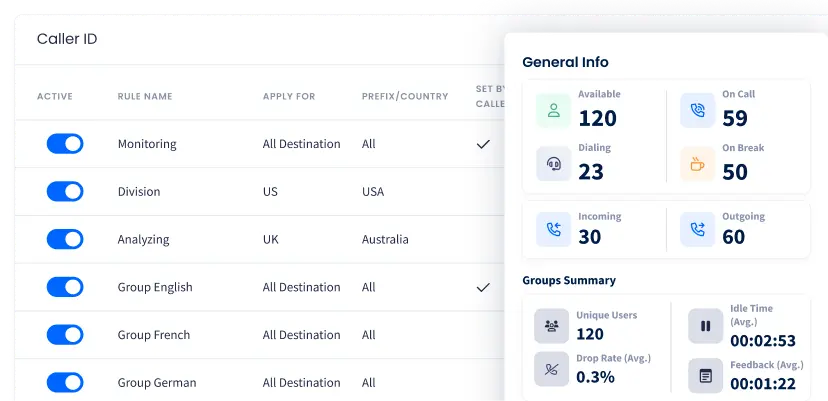The height and width of the screenshot is (401, 828).
Task: Toggle the Group German active switch
Action: coord(65,383)
